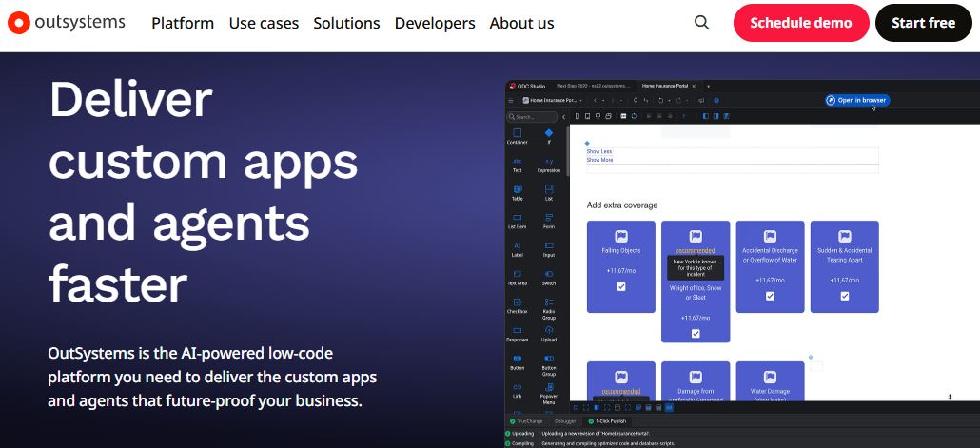Select the Upload widget
Image resolution: width=980 pixels, height=448 pixels.
pos(549,334)
